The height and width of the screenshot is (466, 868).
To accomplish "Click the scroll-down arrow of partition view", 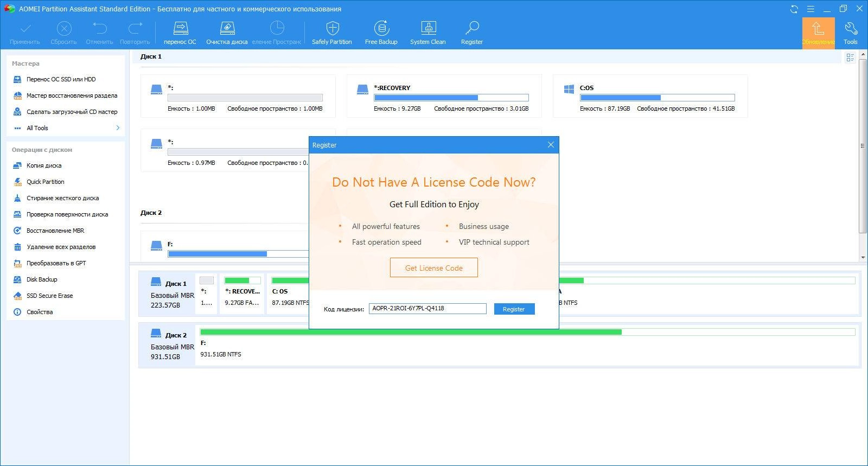I will coord(863,258).
